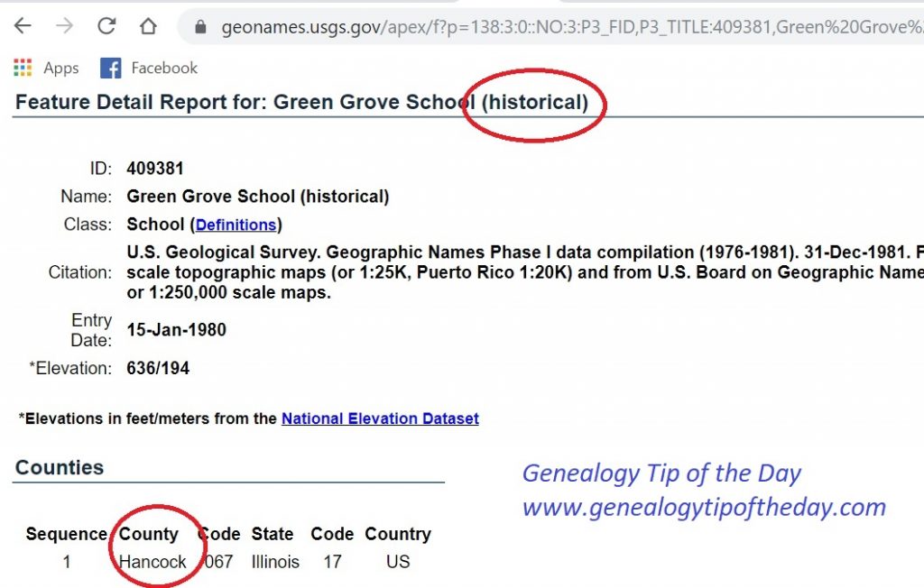Image resolution: width=924 pixels, height=588 pixels.
Task: Select the Country column header
Action: click(x=397, y=534)
